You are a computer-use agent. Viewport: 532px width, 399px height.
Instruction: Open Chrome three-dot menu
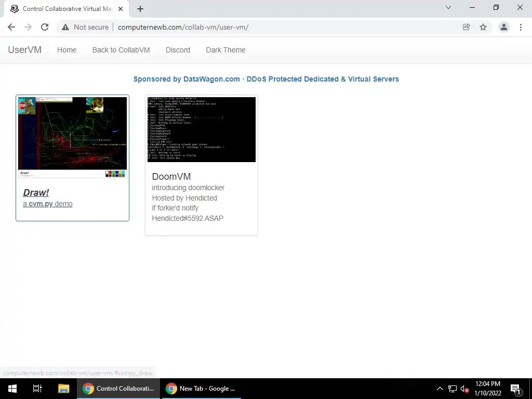tap(521, 27)
